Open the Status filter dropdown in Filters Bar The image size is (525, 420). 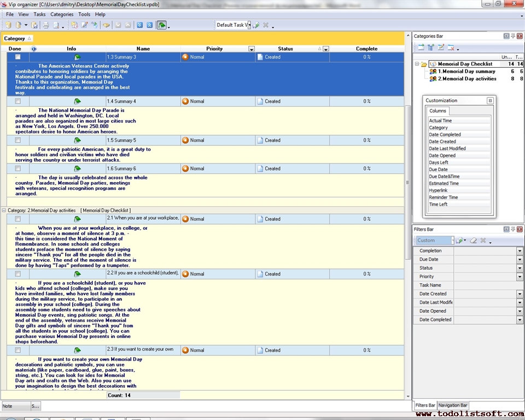click(520, 268)
